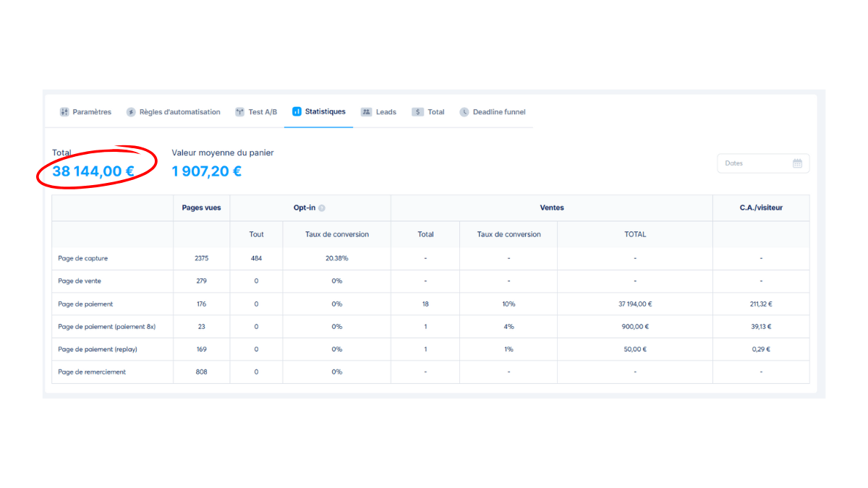Click the Page de remerciement row label
This screenshot has height=488, width=868.
point(92,372)
